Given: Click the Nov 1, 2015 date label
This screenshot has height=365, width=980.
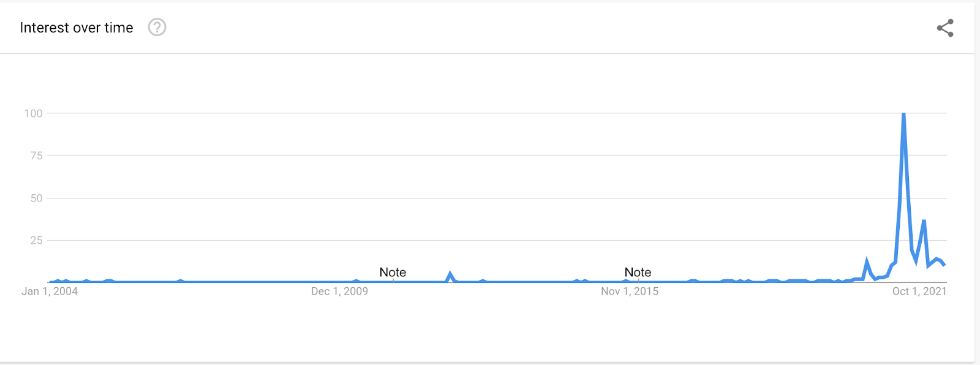Looking at the screenshot, I should tap(630, 292).
